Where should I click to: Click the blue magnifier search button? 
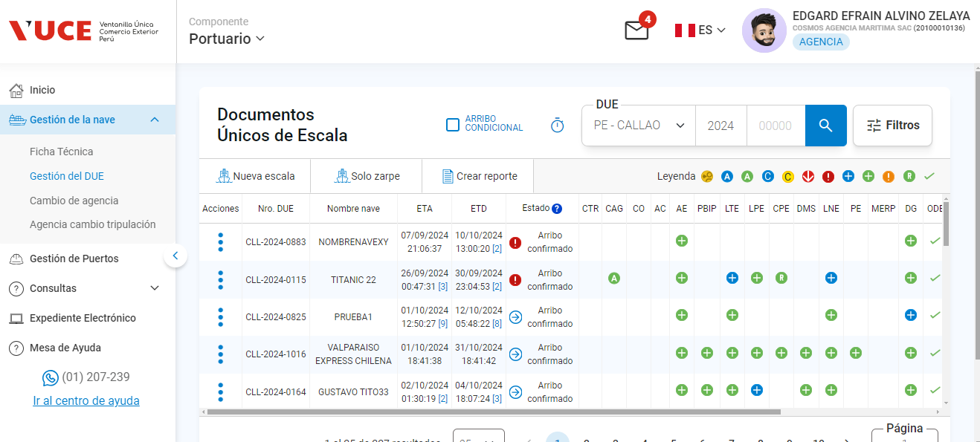click(x=825, y=126)
